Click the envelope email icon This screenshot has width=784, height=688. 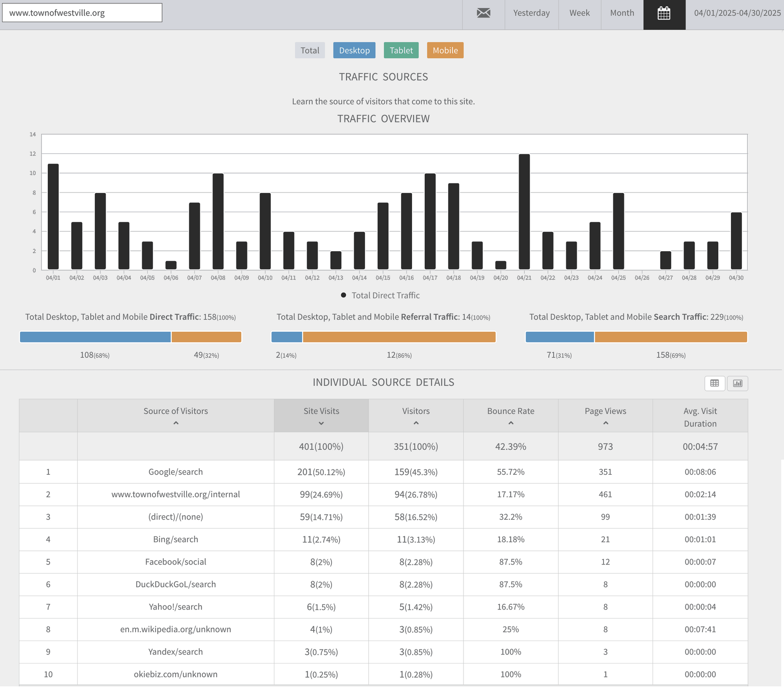(483, 13)
